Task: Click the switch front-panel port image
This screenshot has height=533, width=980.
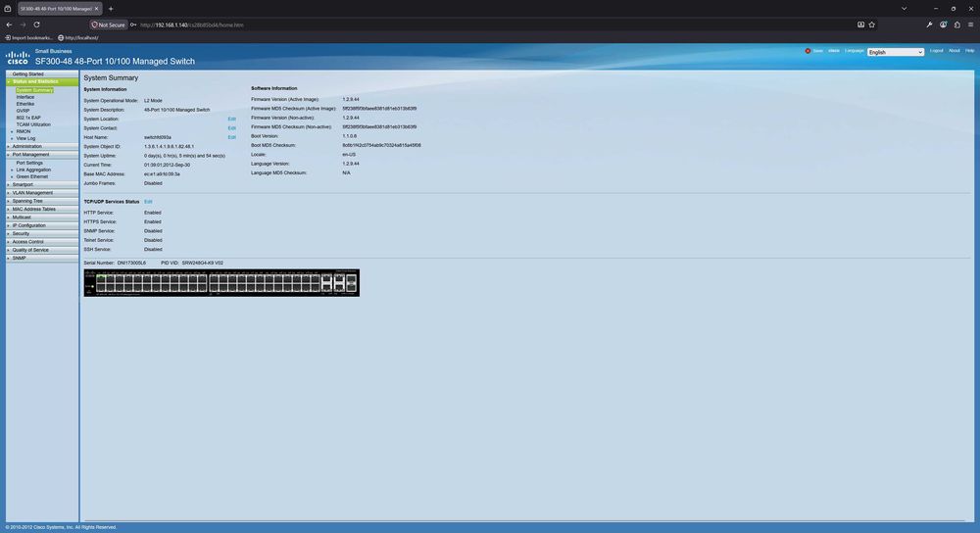Action: pyautogui.click(x=221, y=283)
